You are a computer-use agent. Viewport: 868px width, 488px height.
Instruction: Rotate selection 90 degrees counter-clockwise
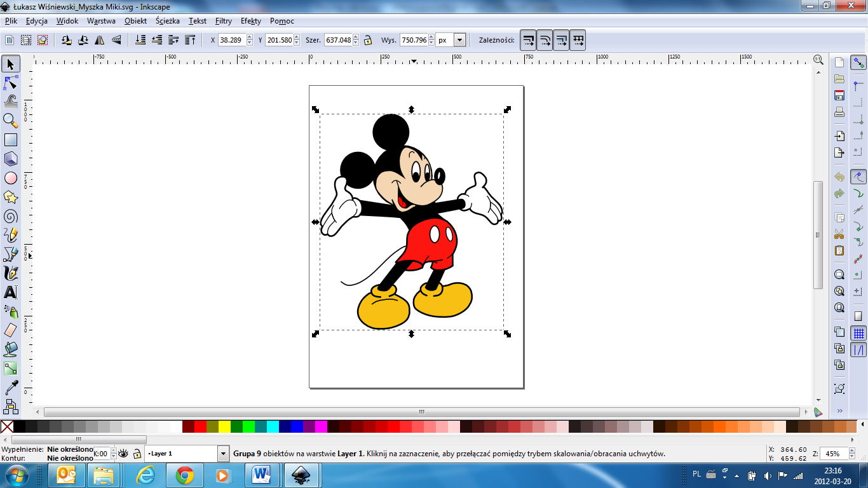(x=67, y=40)
